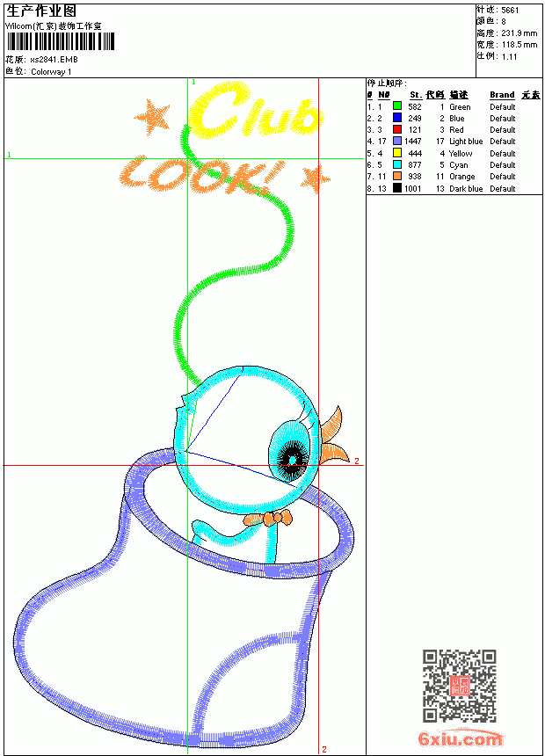Click the barcode under Wilcom header
Viewport: 545px width, 756px height.
(61, 41)
